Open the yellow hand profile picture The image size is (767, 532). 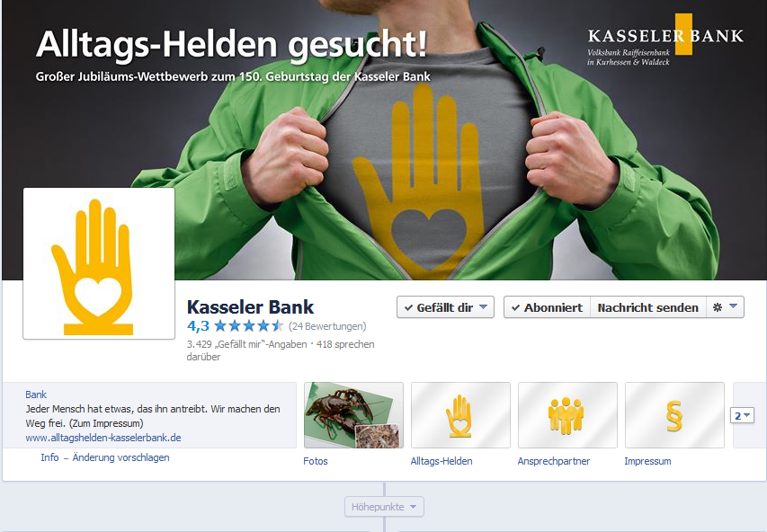99,263
